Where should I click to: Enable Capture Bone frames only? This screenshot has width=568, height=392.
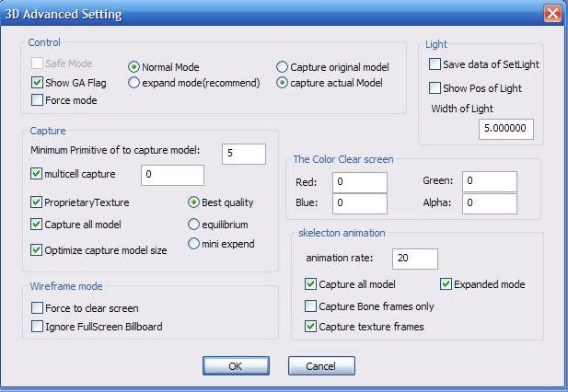tap(311, 306)
